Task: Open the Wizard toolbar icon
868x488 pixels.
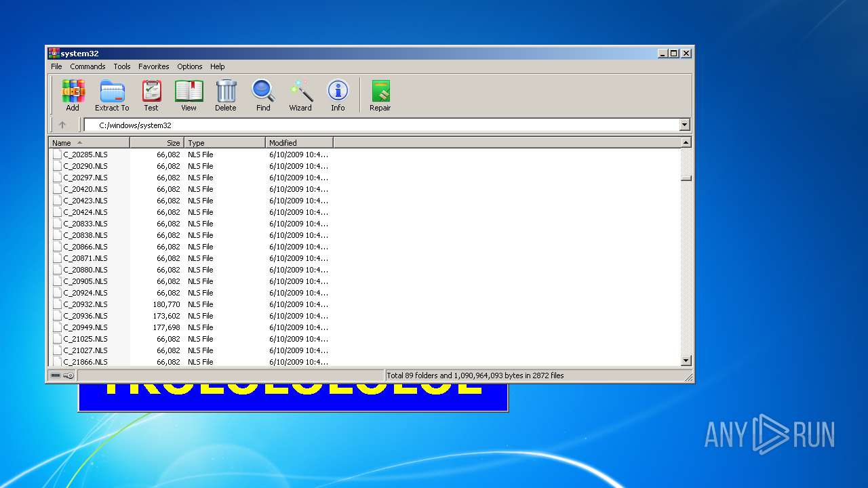Action: pos(300,91)
